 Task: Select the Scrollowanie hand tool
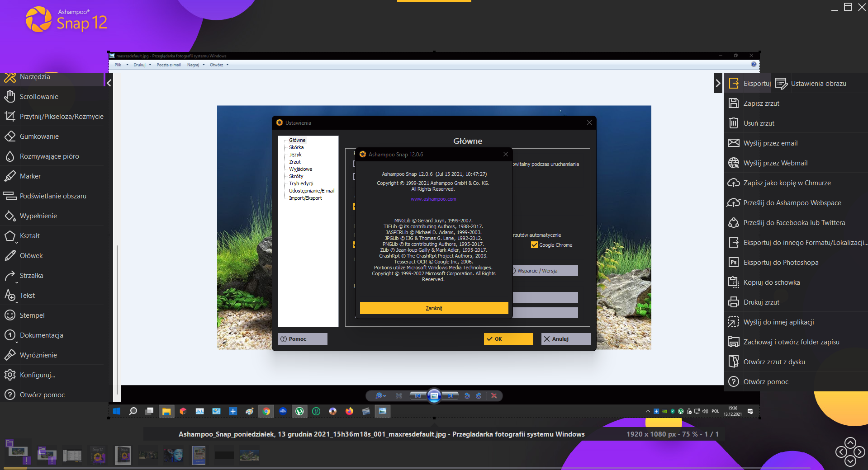pyautogui.click(x=52, y=97)
